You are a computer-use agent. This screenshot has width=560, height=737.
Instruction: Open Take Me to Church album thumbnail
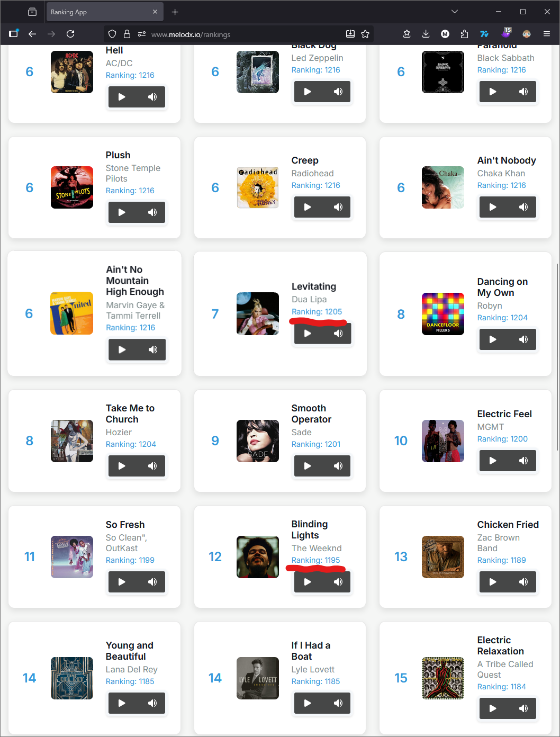[x=72, y=441]
